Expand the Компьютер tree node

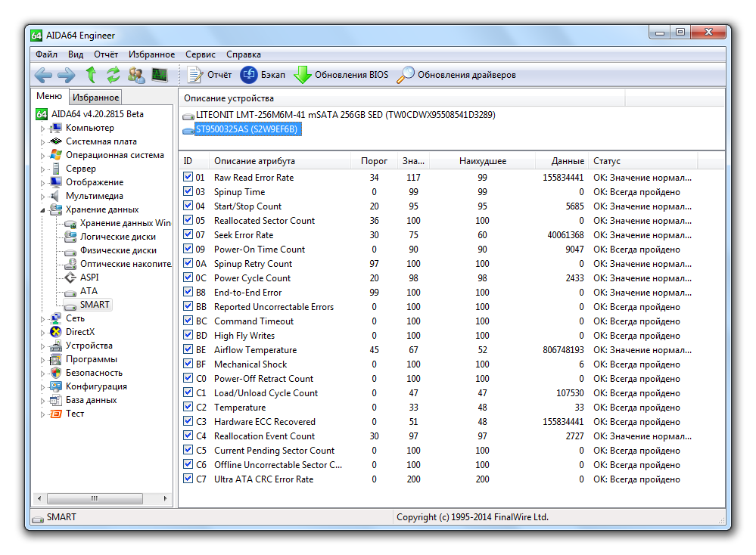(43, 129)
